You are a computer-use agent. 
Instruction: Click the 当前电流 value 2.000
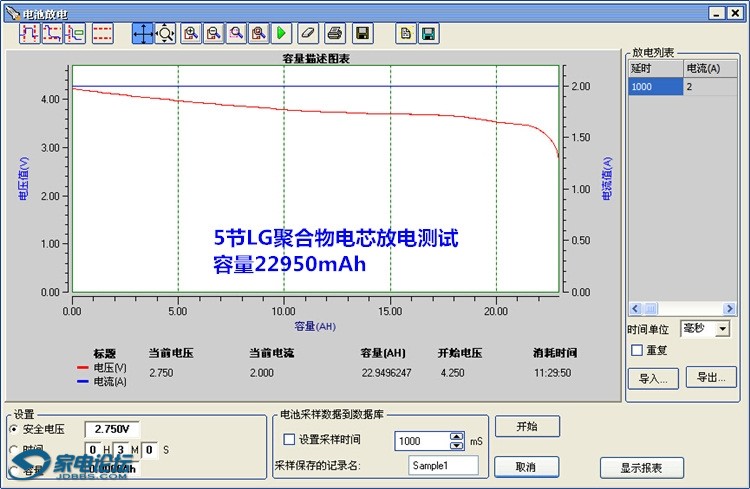[x=262, y=373]
